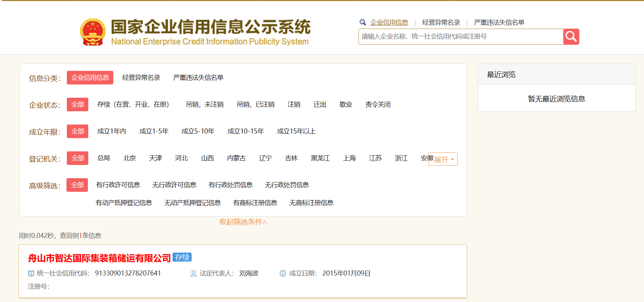This screenshot has height=302, width=644.
Task: Click credit code 913309013278207641
Action: [x=128, y=273]
